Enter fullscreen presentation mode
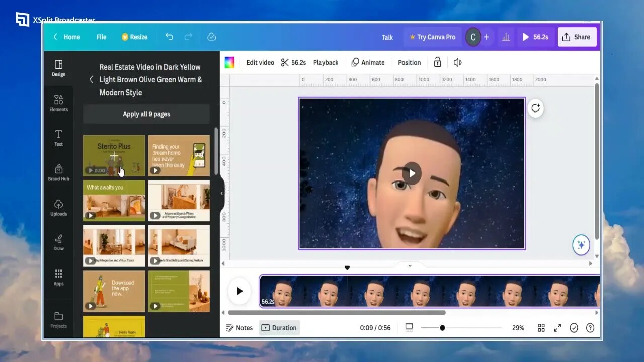644x362 pixels. point(557,328)
